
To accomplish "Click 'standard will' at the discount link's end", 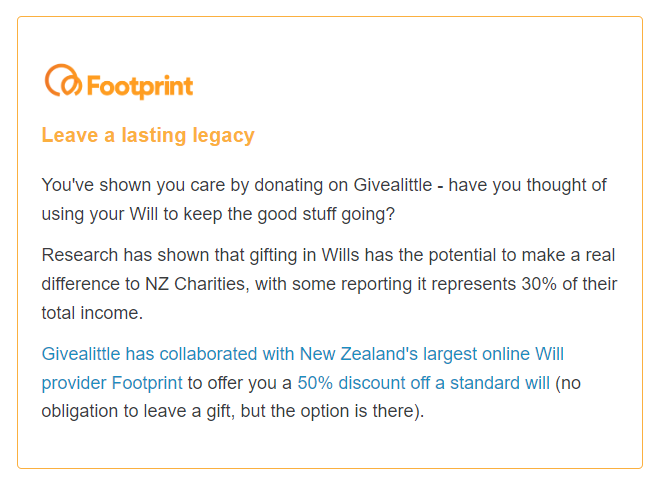I will [500, 383].
